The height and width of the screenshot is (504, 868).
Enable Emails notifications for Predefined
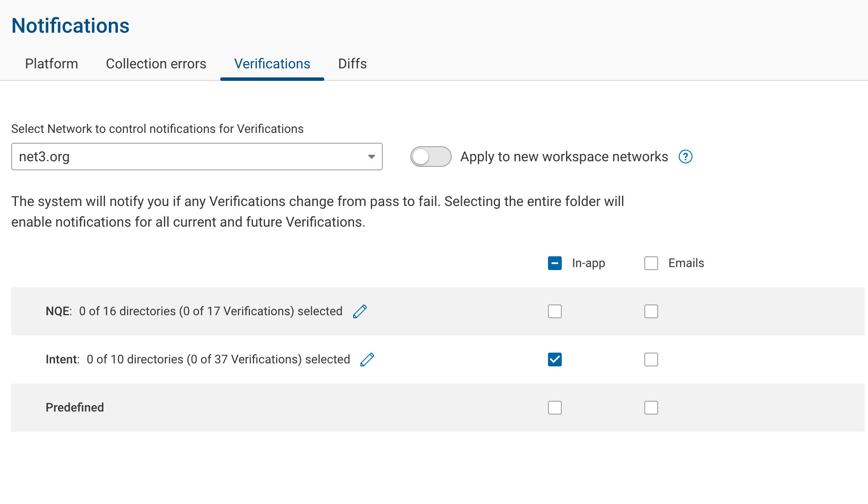tap(651, 408)
